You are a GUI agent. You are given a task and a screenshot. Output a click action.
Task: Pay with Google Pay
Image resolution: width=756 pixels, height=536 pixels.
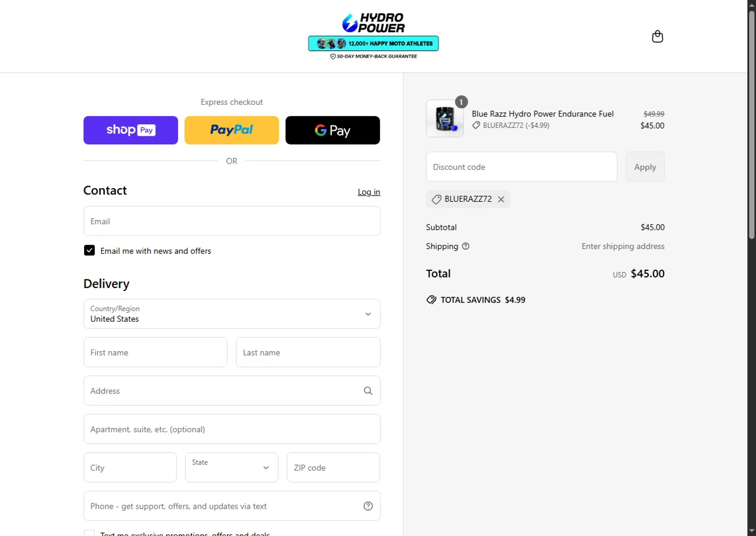click(x=333, y=130)
